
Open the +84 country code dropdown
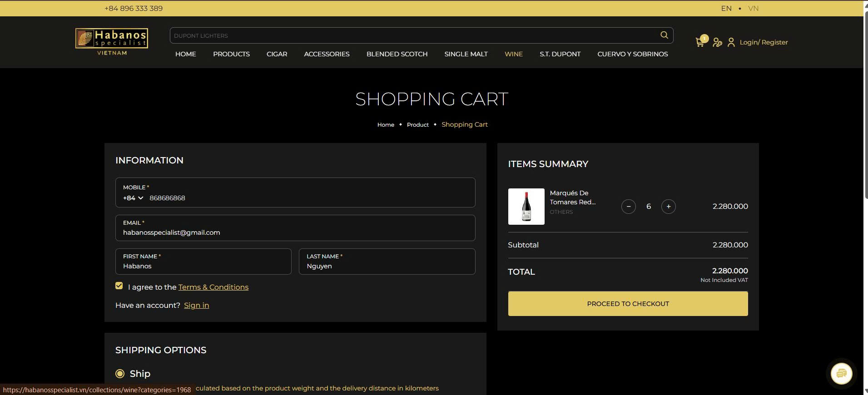click(133, 198)
